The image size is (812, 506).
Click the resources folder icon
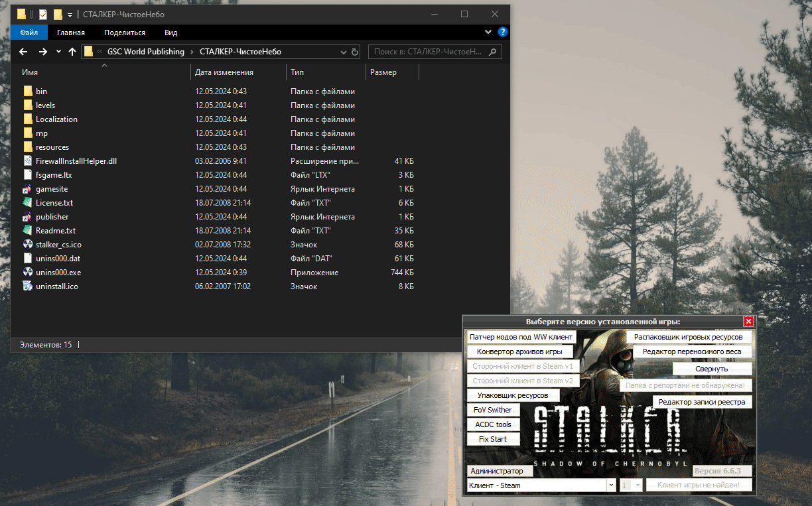[27, 147]
